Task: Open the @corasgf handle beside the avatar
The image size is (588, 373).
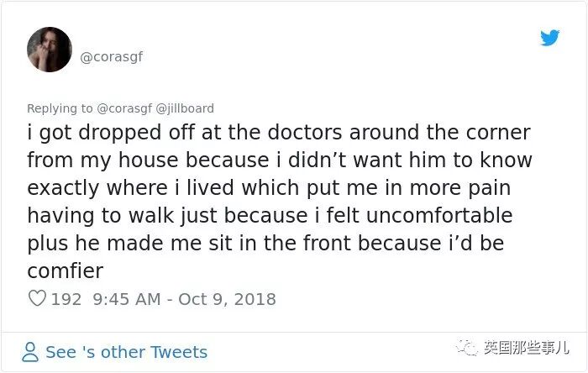Action: [x=111, y=57]
